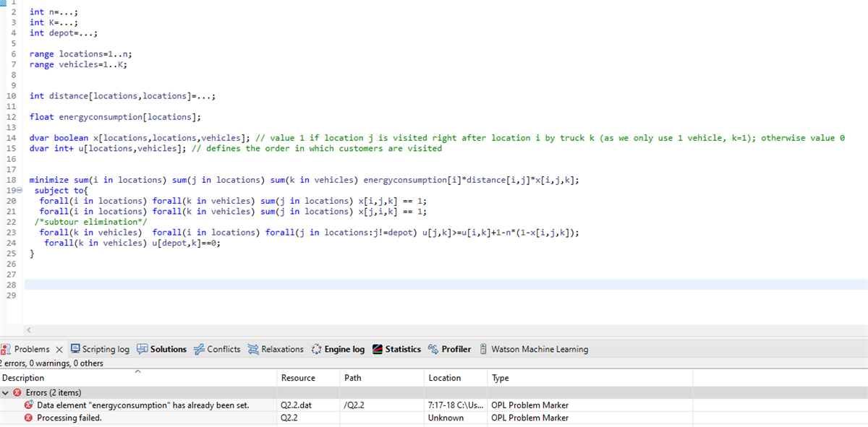Open the Watson Machine Learning tab
The image size is (868, 427).
(533, 349)
